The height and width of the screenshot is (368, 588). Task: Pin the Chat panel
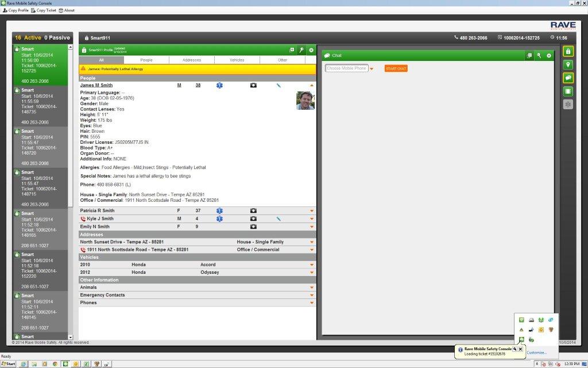tap(539, 56)
